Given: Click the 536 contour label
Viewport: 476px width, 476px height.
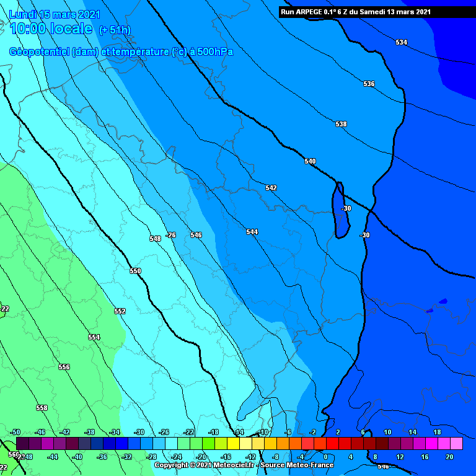Looking at the screenshot, I should click(369, 84).
